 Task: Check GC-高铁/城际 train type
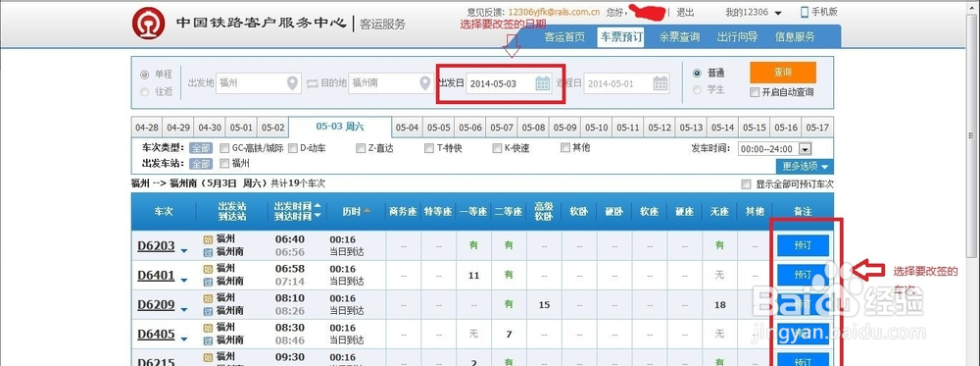225,149
